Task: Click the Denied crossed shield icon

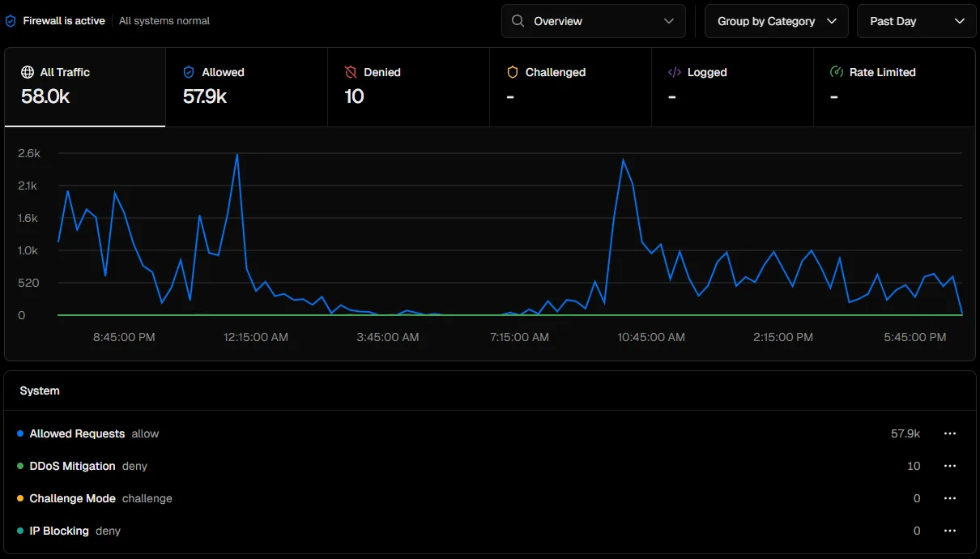Action: click(x=351, y=72)
